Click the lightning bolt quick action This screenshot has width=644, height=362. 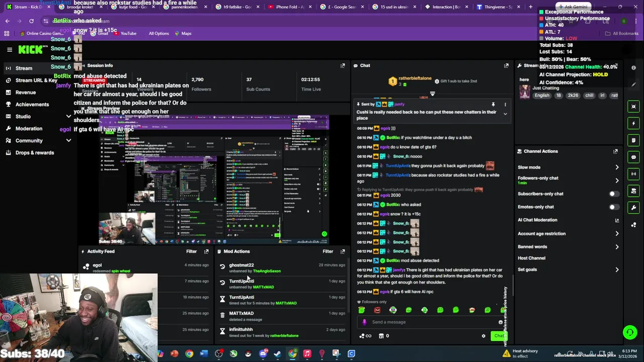pyautogui.click(x=633, y=123)
